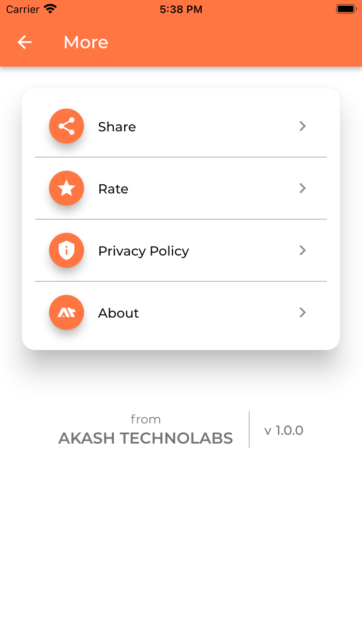Select the Share menu label
The image size is (362, 644).
point(117,127)
